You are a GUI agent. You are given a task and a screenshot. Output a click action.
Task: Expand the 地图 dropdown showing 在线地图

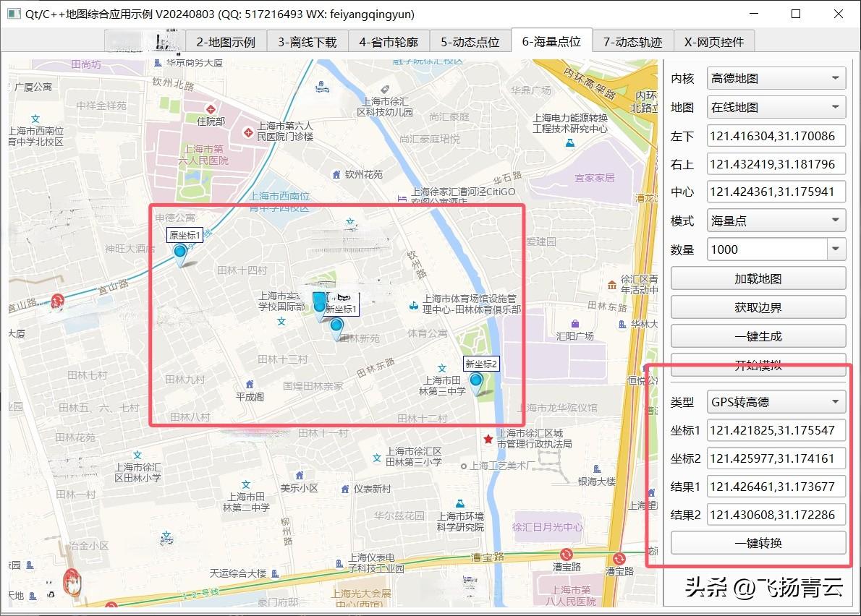click(776, 107)
